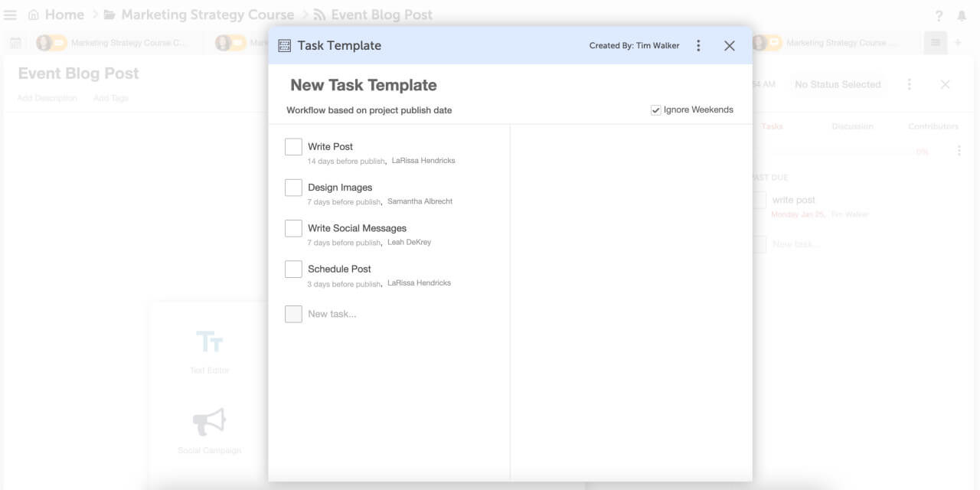Mark the Schedule Post task complete
The height and width of the screenshot is (490, 980).
click(x=293, y=268)
